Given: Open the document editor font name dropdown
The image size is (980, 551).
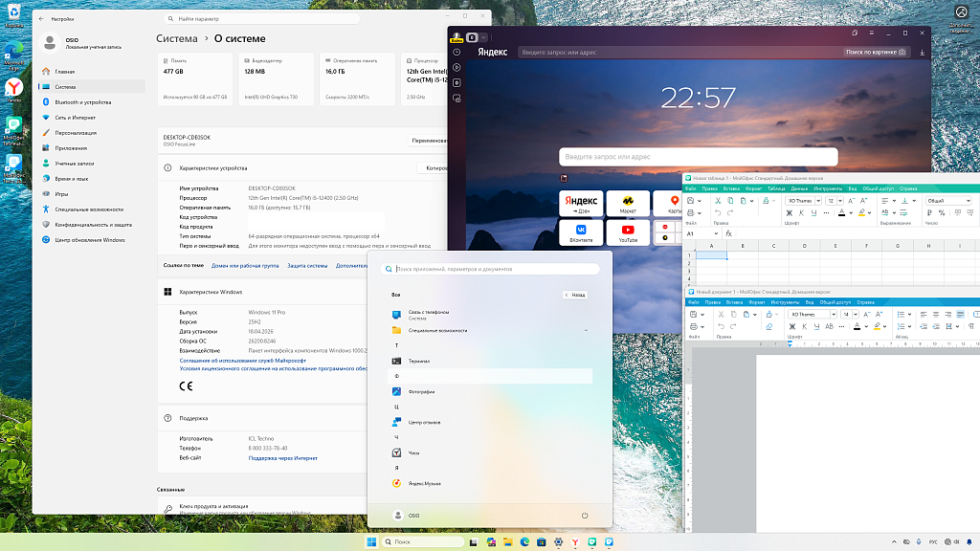Looking at the screenshot, I should [x=834, y=314].
